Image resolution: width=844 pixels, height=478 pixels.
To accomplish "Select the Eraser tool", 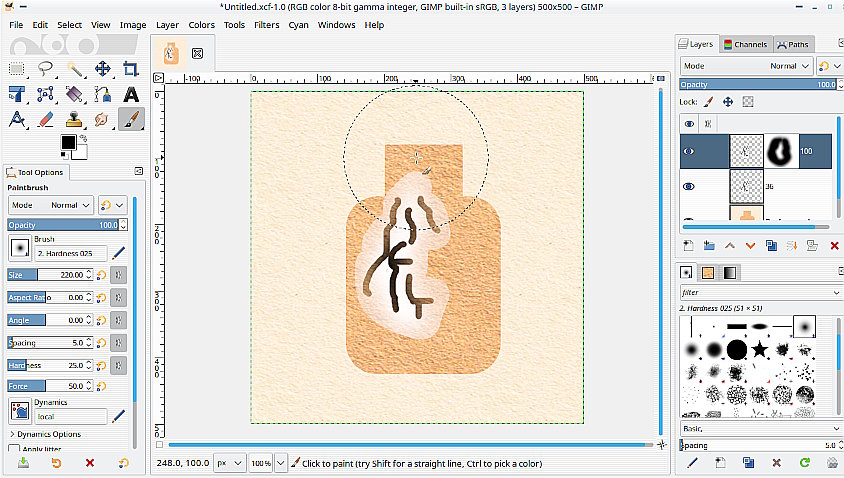I will (46, 120).
